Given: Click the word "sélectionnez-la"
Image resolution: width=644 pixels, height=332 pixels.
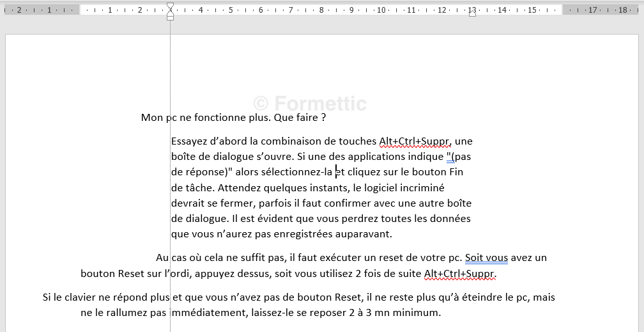Looking at the screenshot, I should pos(296,172).
